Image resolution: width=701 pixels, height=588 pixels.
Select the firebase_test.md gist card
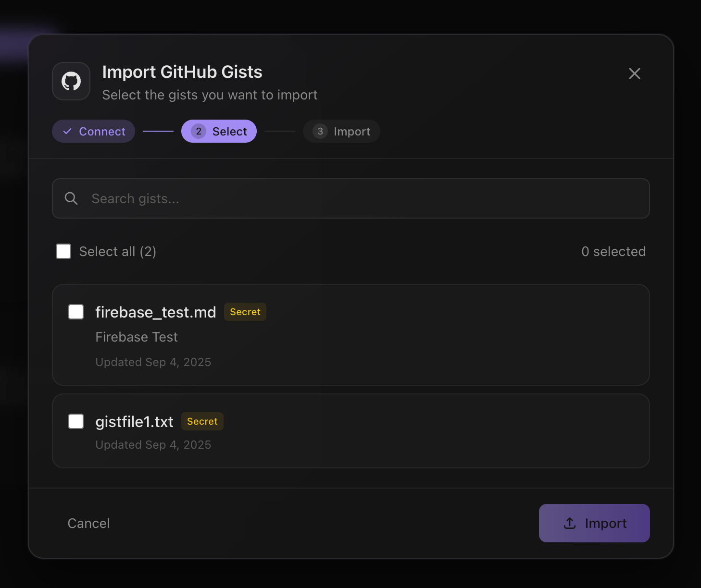point(350,335)
